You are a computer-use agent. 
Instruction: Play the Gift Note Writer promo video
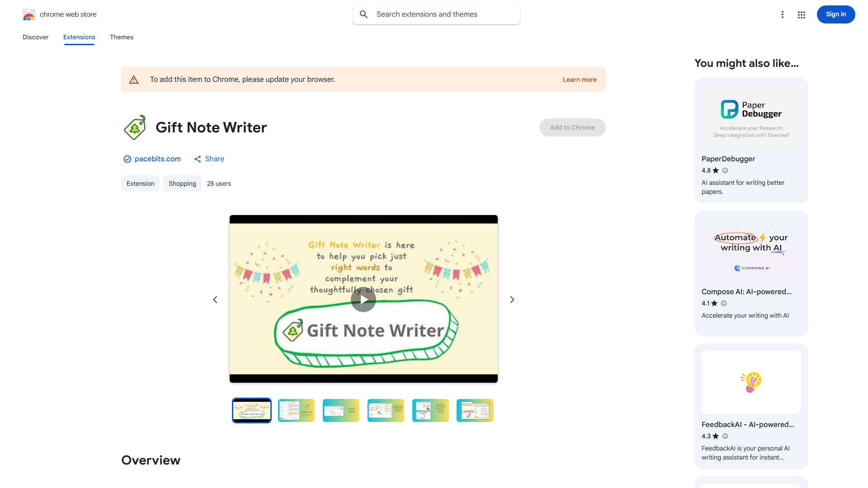point(363,299)
